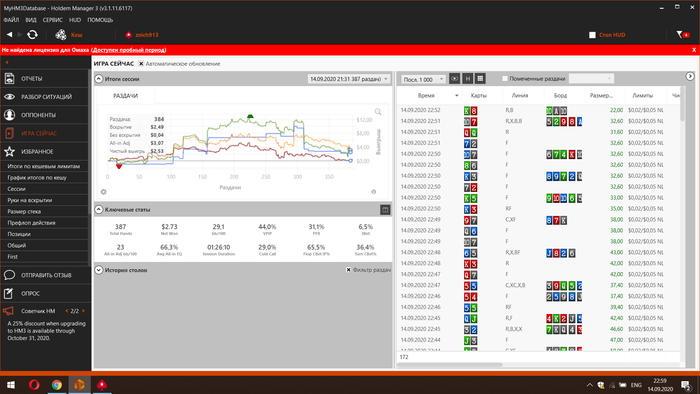This screenshot has height=394, width=700.
Task: Toggle the Фильтр раздач checkbox
Action: pos(349,270)
